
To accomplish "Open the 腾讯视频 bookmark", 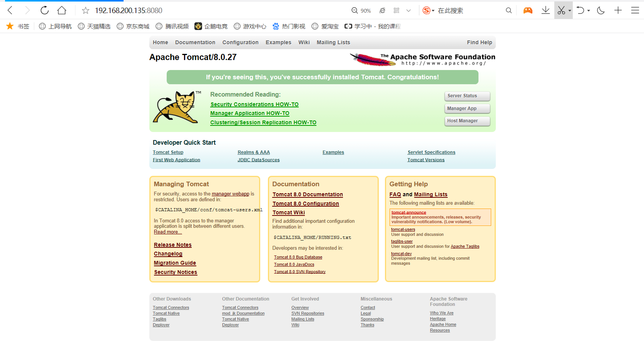I will click(x=172, y=26).
